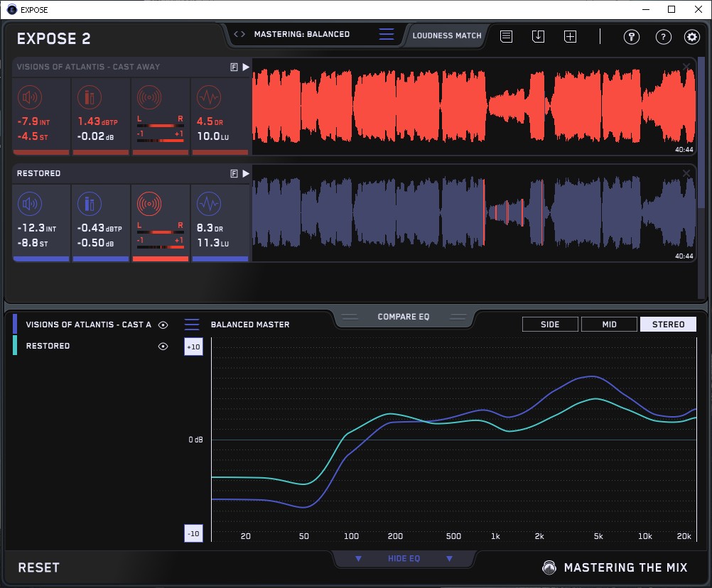712x588 pixels.
Task: Click the dynamic range icon for Cast Away track
Action: [x=209, y=97]
